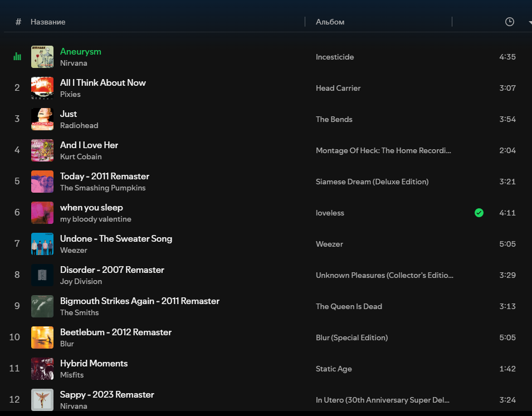Open the Weezer artist link under Undone
The image size is (532, 416).
point(74,251)
